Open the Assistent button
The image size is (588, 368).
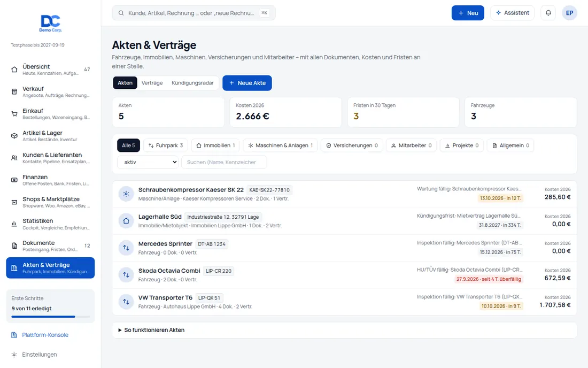point(512,13)
